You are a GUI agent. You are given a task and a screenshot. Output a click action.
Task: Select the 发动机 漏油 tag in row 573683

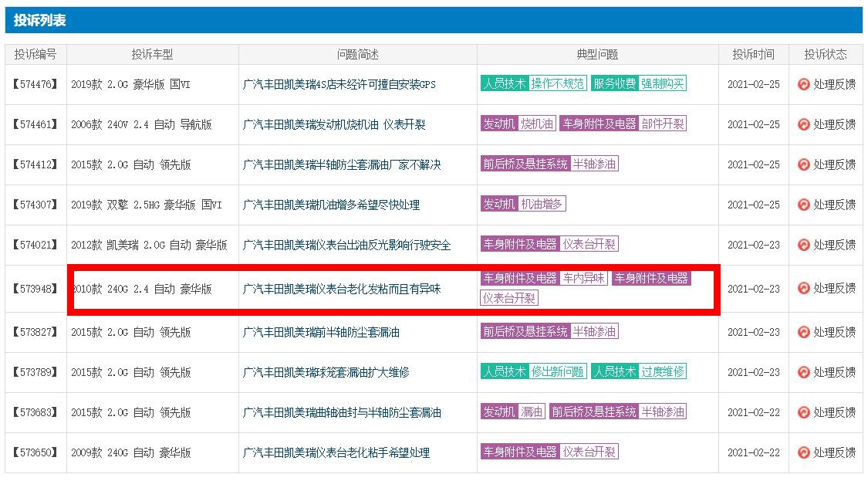click(513, 412)
